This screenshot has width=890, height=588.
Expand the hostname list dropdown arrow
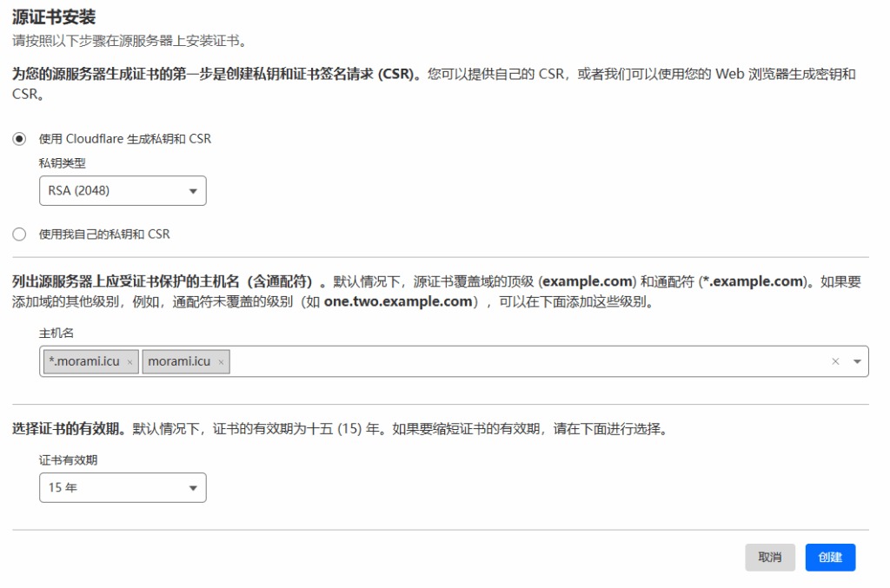coord(857,361)
